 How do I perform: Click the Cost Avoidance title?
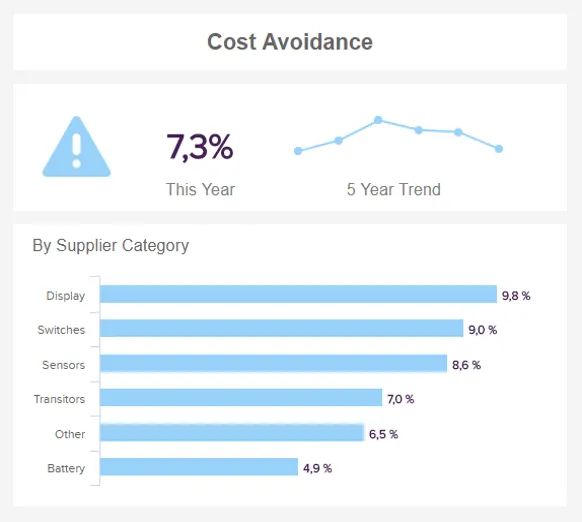(290, 42)
